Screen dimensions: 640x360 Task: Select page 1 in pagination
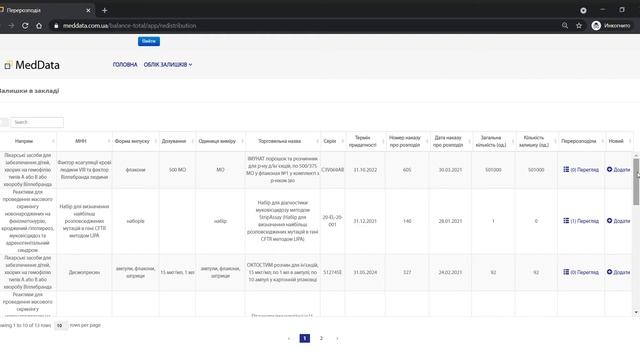(x=304, y=338)
